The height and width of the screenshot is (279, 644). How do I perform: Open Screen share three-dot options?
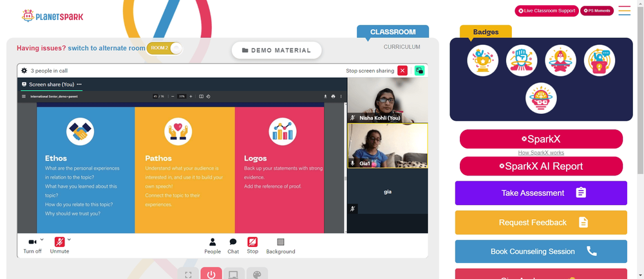click(79, 84)
